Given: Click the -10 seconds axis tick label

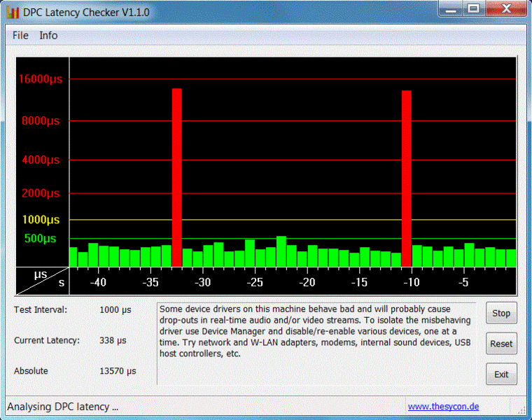Looking at the screenshot, I should coord(412,282).
